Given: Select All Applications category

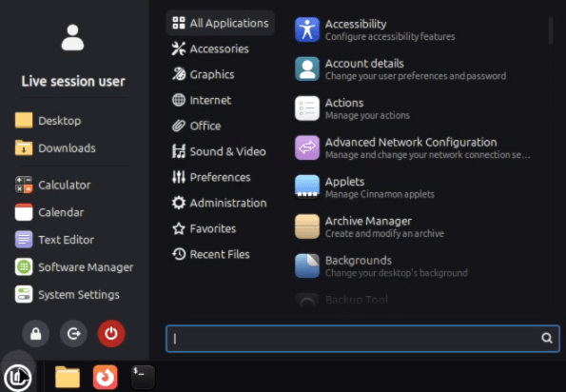Looking at the screenshot, I should pos(220,23).
